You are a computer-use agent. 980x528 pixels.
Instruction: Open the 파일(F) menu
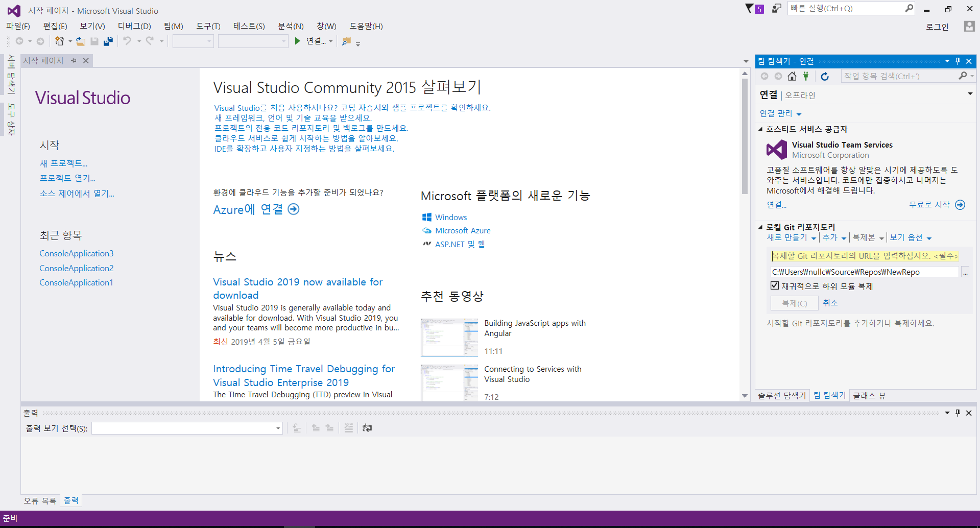click(18, 26)
